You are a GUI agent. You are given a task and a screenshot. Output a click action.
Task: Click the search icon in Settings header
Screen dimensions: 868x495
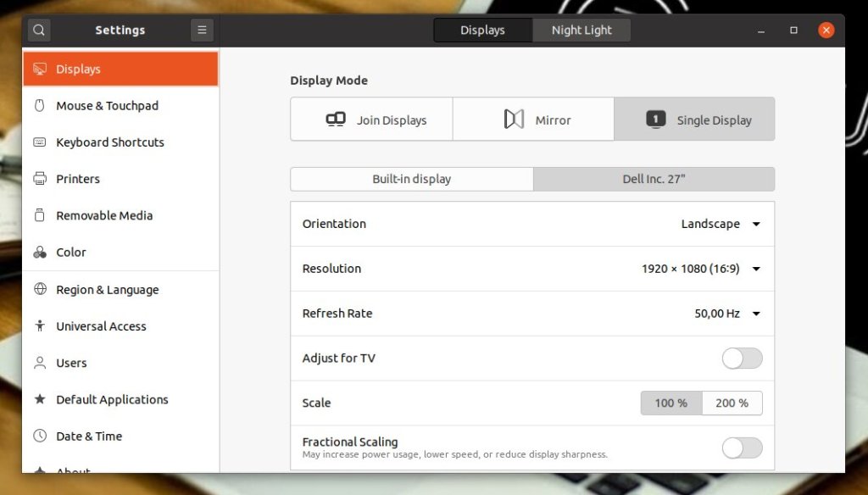[x=38, y=31]
